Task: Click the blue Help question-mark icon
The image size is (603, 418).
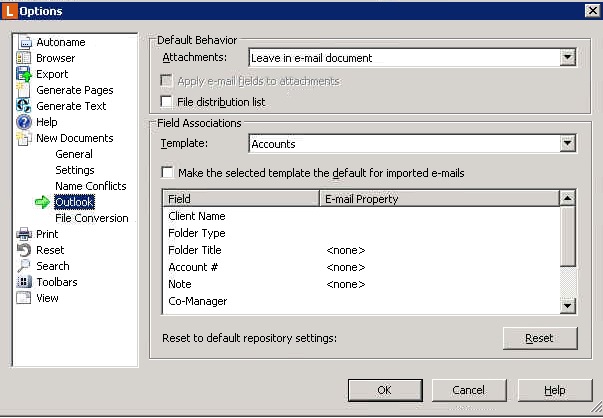Action: tap(24, 122)
